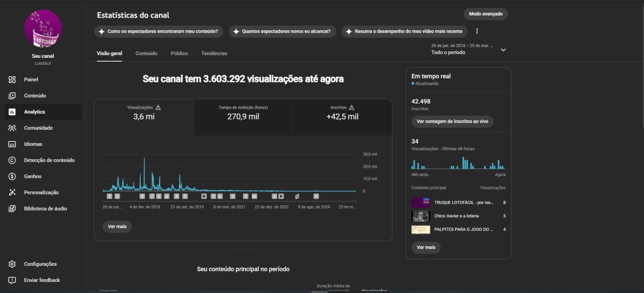Open Idiomas subtitles icon
The width and height of the screenshot is (644, 293).
[x=12, y=144]
